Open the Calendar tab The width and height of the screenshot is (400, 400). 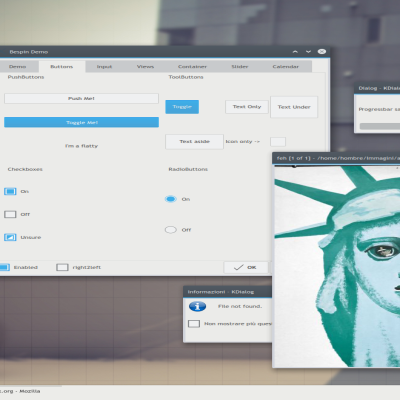[286, 67]
